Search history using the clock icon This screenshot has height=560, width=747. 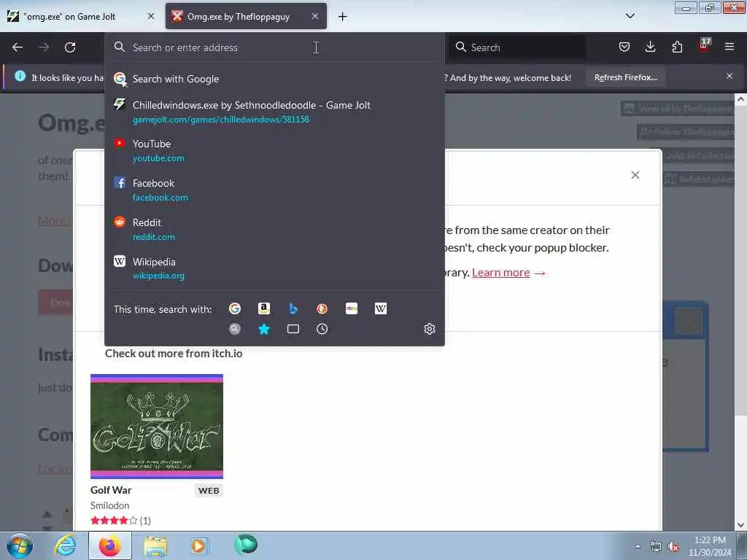(322, 329)
